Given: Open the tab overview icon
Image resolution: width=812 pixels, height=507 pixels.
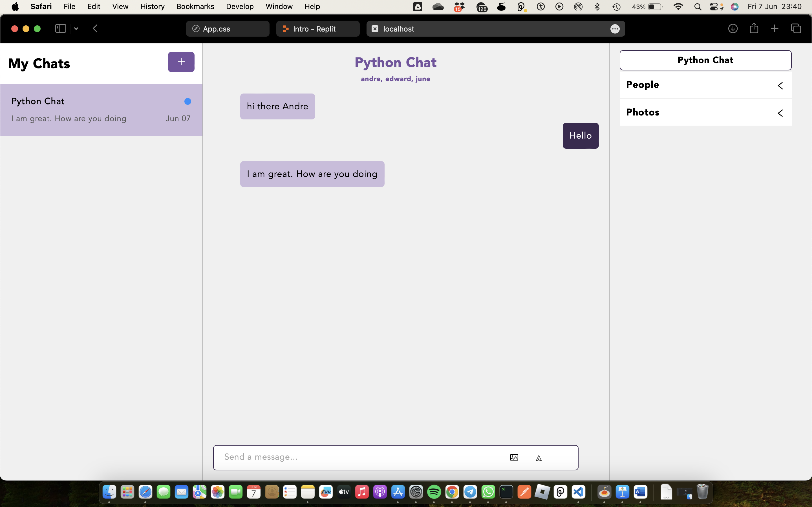Looking at the screenshot, I should click(x=796, y=28).
